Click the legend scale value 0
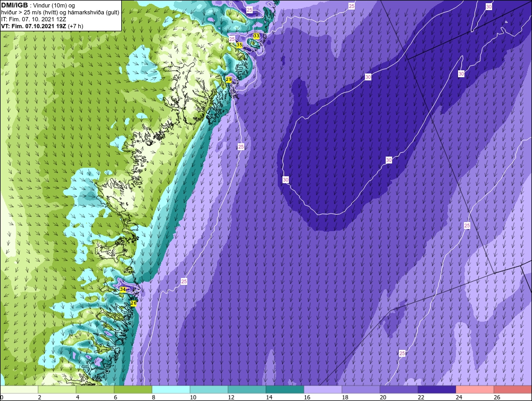 (2, 397)
